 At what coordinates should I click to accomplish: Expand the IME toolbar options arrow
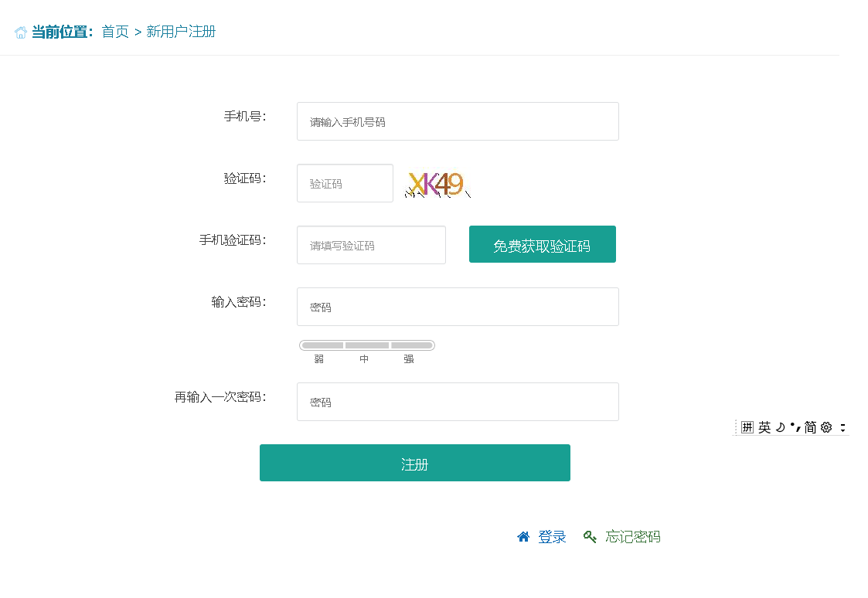pos(842,427)
